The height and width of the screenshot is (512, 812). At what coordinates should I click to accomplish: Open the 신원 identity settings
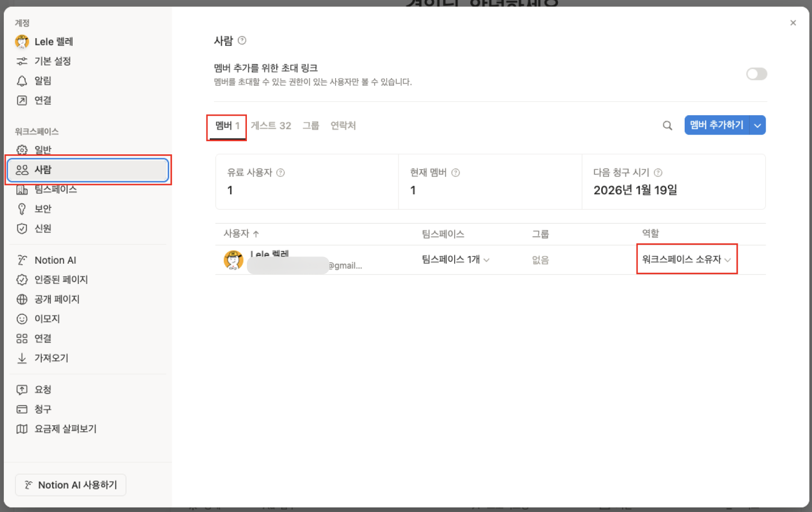pos(42,229)
